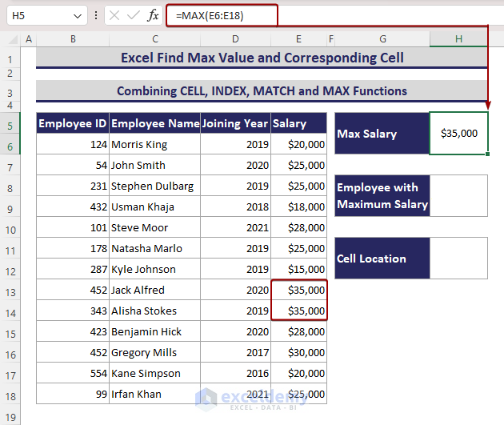The width and height of the screenshot is (504, 425).
Task: Click the Select All corner triangle
Action: pos(11,39)
